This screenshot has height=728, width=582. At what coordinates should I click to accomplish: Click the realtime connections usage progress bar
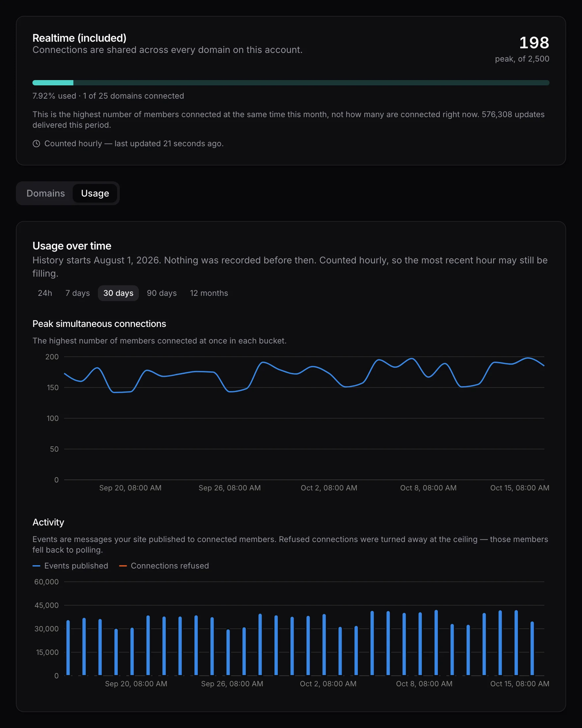(291, 83)
